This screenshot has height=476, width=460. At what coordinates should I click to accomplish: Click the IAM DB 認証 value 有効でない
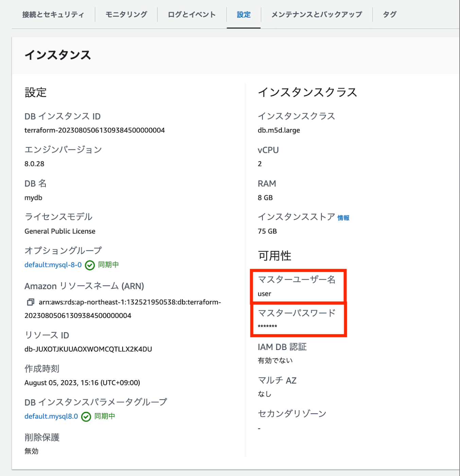coord(275,360)
